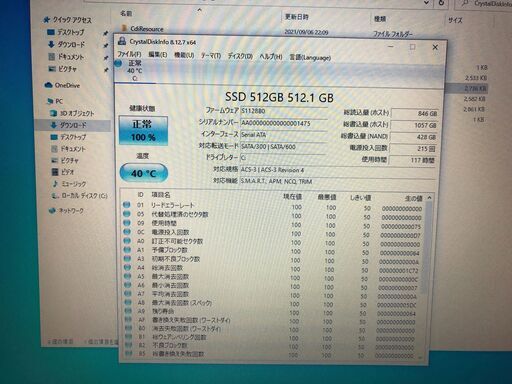Open the 言語(Language) menu

pos(310,57)
